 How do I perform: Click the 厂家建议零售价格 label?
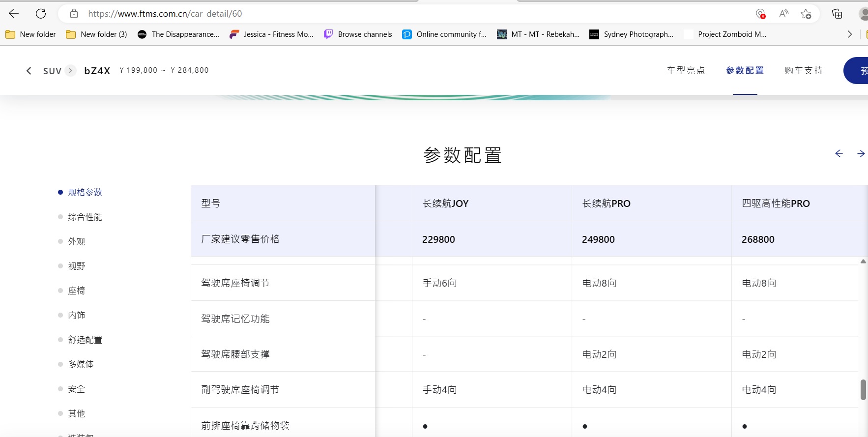240,239
